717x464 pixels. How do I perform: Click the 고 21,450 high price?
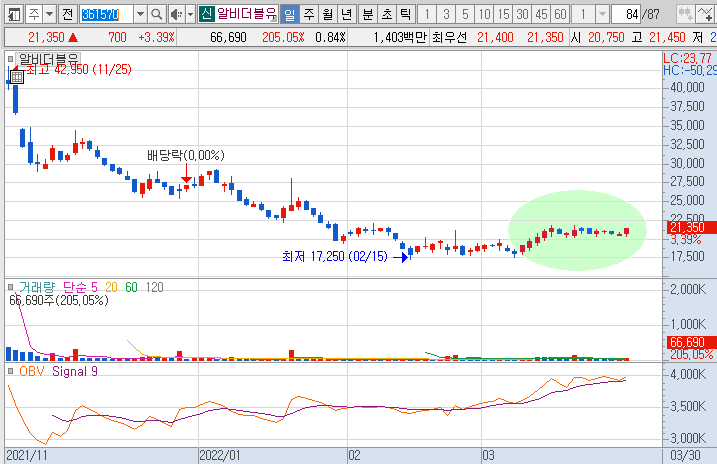pyautogui.click(x=658, y=37)
